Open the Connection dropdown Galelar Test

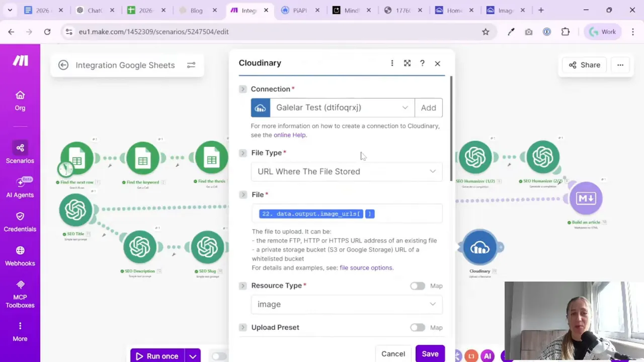[342, 108]
